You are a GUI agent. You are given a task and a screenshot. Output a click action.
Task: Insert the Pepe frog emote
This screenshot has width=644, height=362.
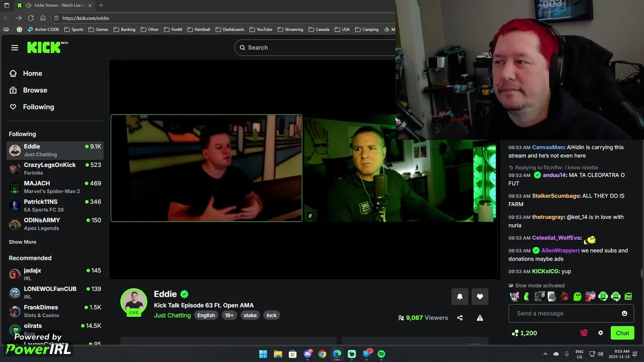click(x=552, y=297)
